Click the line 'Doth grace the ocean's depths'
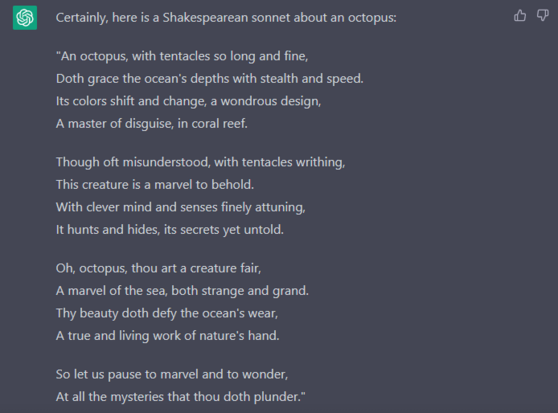This screenshot has width=558, height=413. pyautogui.click(x=210, y=79)
